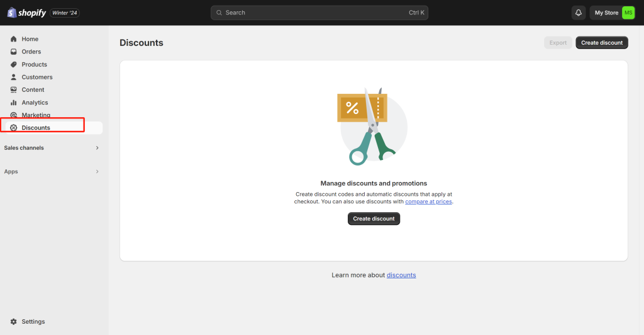Open Settings label in sidebar
The width and height of the screenshot is (644, 335).
(33, 321)
